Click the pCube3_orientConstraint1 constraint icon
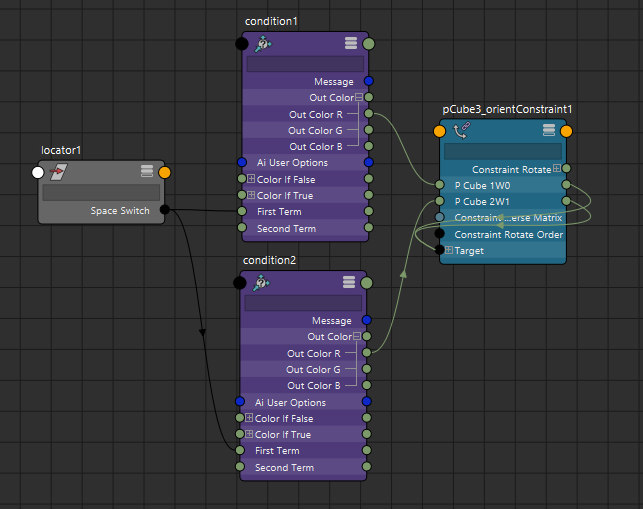This screenshot has width=643, height=509. pyautogui.click(x=462, y=130)
